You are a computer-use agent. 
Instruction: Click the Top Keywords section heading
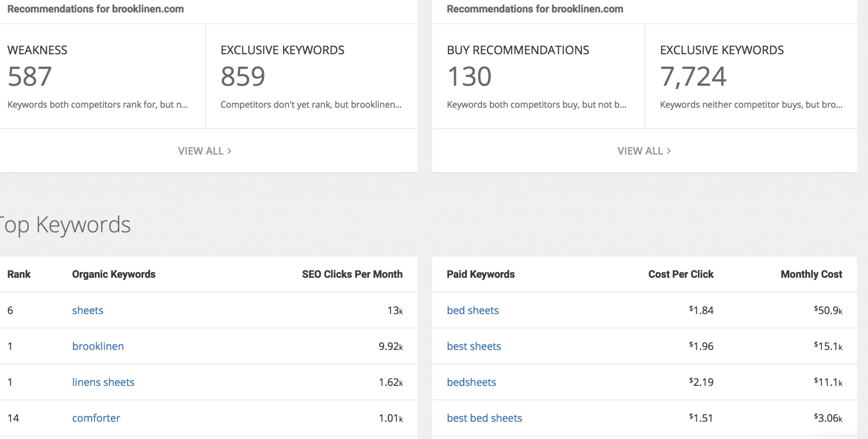click(65, 225)
